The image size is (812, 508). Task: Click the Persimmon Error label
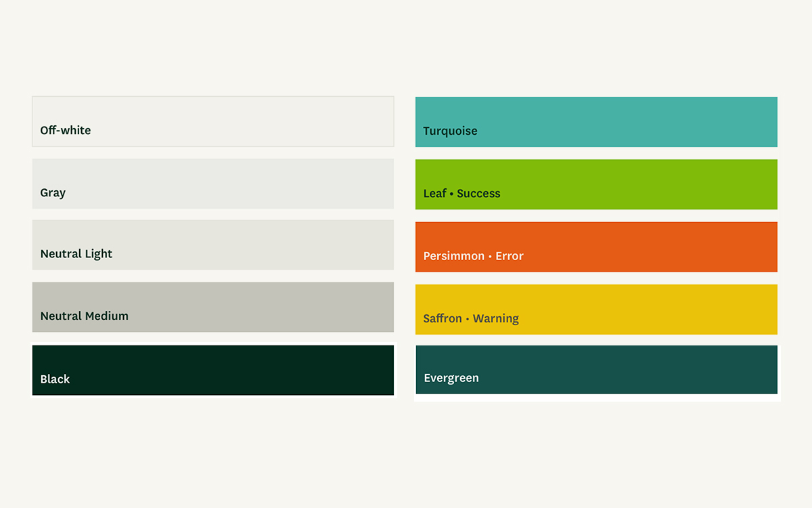[x=472, y=256]
